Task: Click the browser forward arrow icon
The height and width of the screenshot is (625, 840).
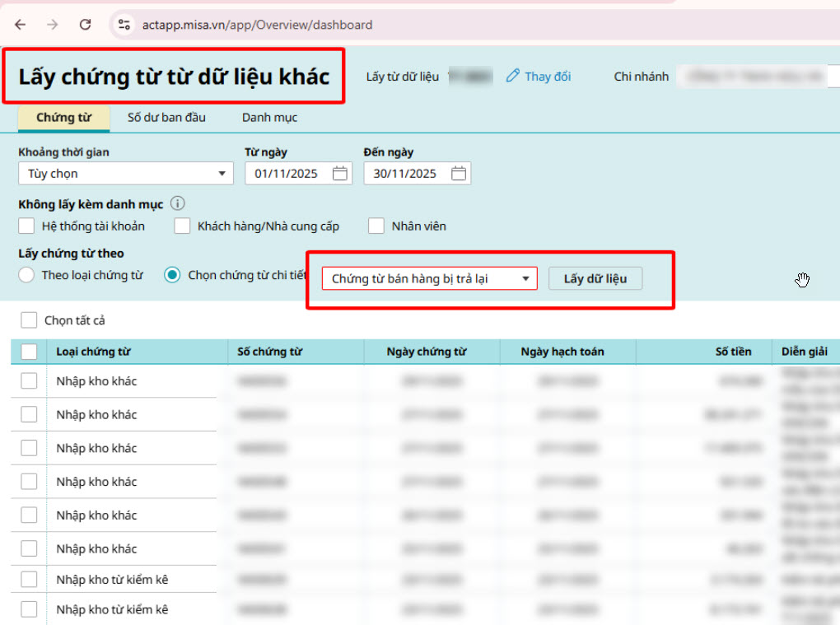Action: (53, 25)
